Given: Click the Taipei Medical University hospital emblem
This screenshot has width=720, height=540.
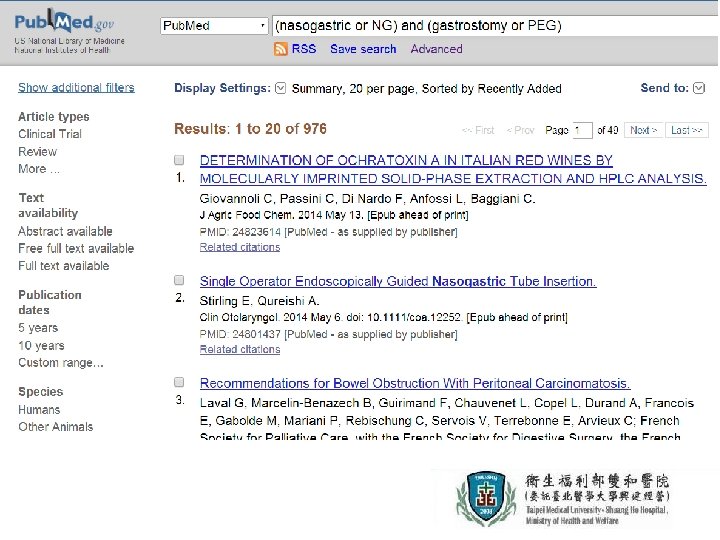Looking at the screenshot, I should [x=486, y=498].
